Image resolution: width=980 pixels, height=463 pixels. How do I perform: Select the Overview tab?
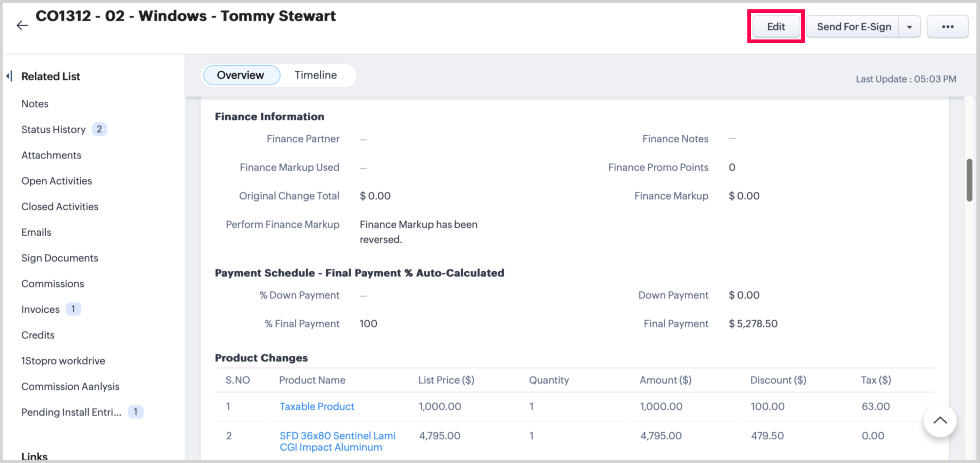pos(240,75)
